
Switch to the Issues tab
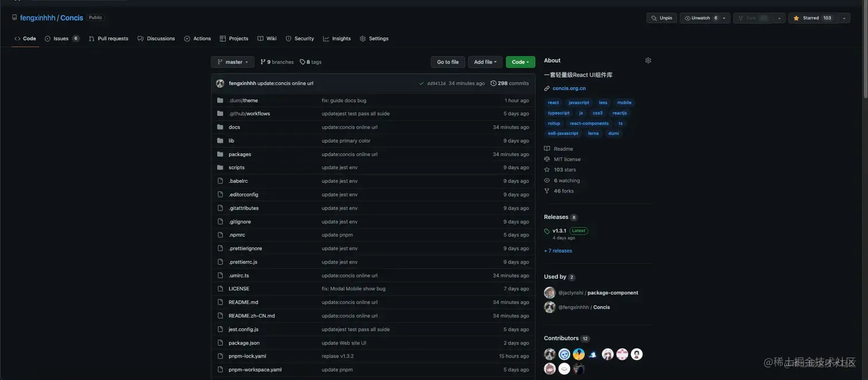[x=61, y=38]
